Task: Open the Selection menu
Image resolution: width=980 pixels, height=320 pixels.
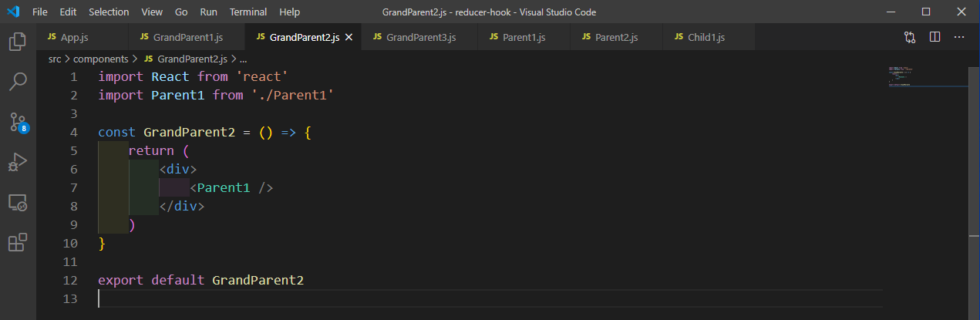Action: pos(109,12)
